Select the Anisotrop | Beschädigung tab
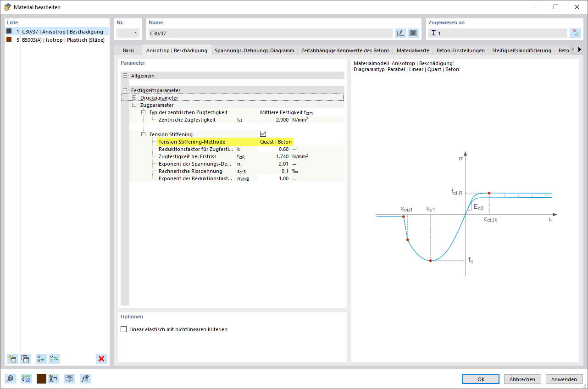Image resolution: width=588 pixels, height=389 pixels. point(177,50)
